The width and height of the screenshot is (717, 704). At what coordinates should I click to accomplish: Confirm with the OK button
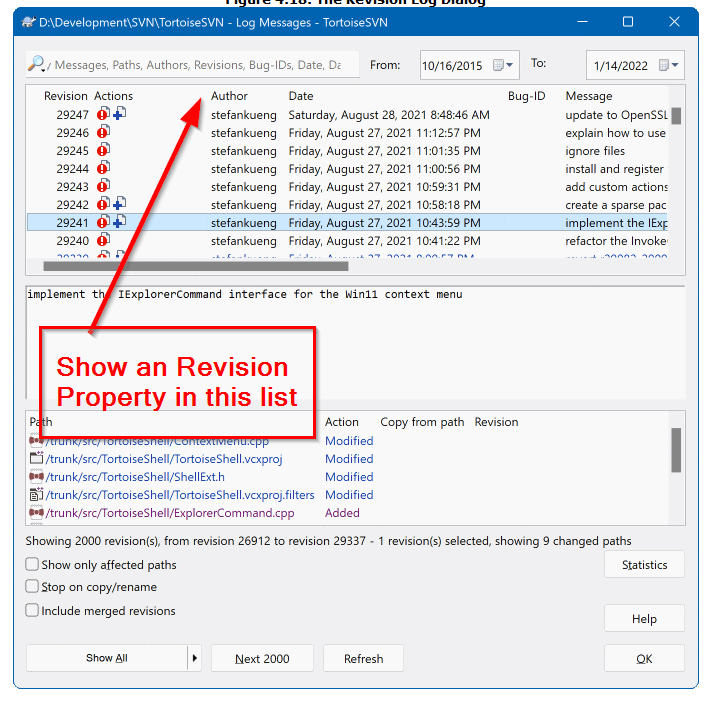644,658
